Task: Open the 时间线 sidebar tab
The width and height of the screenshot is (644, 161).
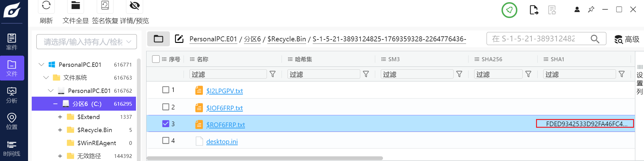Action: tap(12, 148)
